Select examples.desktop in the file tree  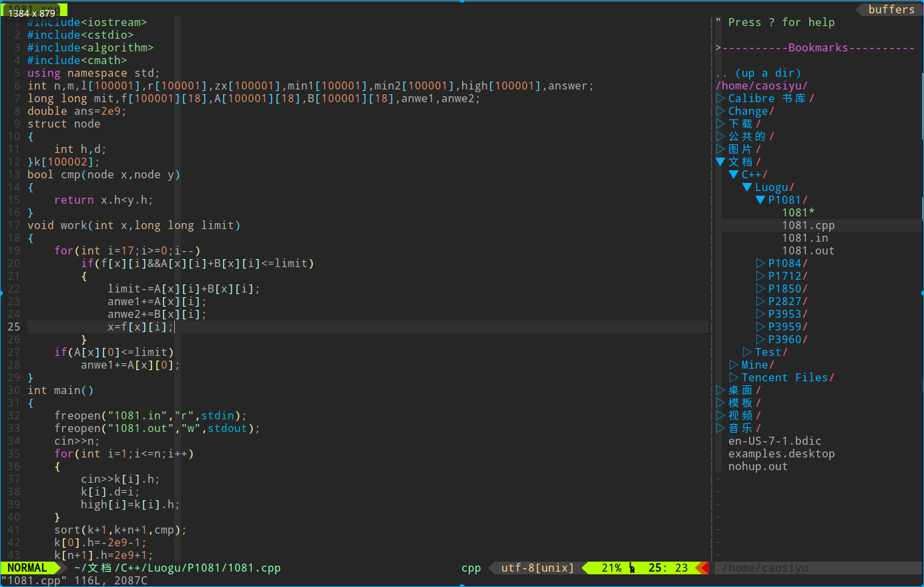point(781,453)
